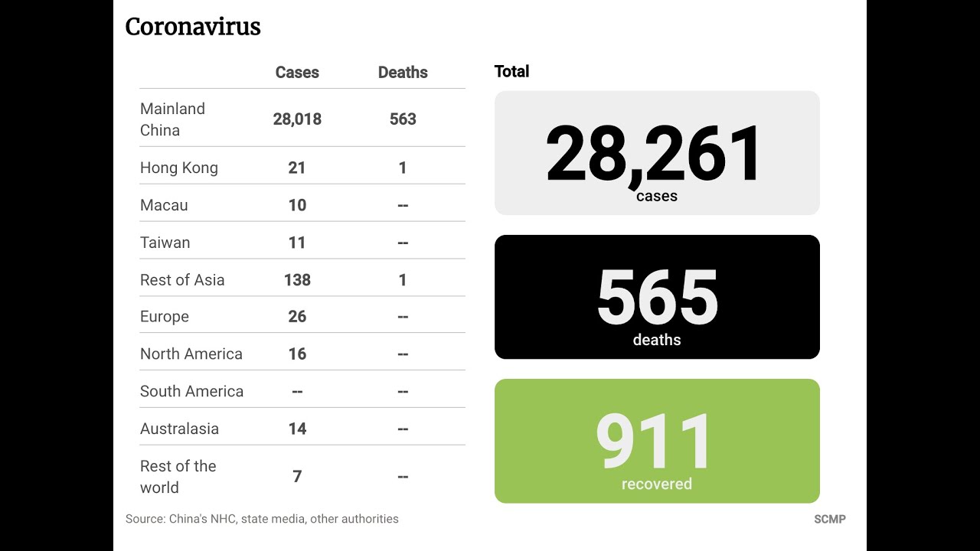The image size is (980, 551).
Task: Click the Mainland China row label
Action: click(x=172, y=119)
